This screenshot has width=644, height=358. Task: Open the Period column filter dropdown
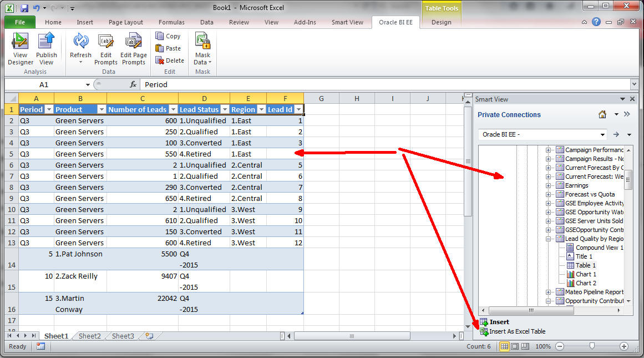(x=49, y=109)
